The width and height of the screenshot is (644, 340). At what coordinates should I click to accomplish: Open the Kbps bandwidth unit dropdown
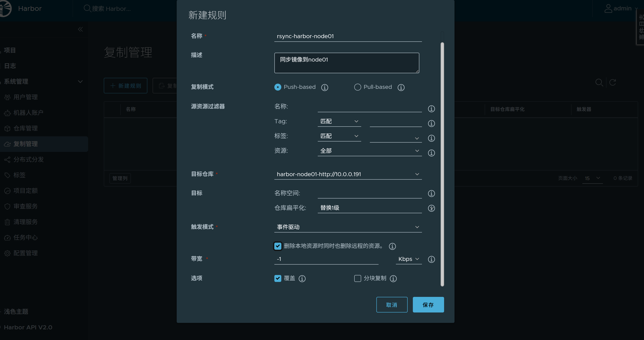[408, 259]
